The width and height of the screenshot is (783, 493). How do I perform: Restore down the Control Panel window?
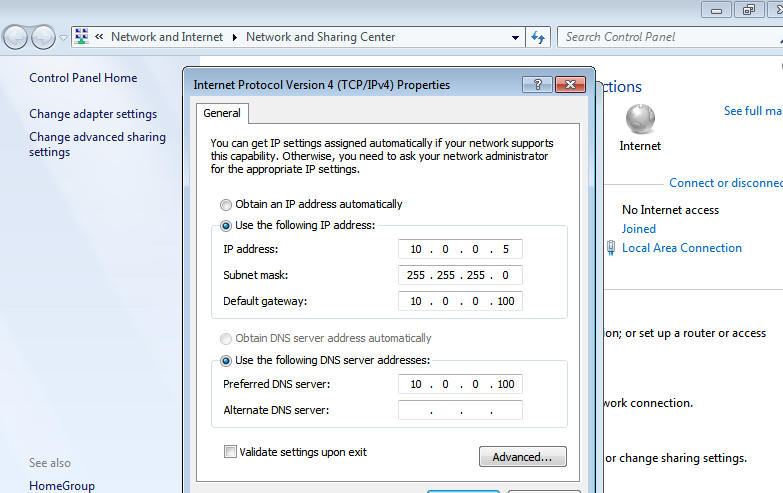click(749, 10)
